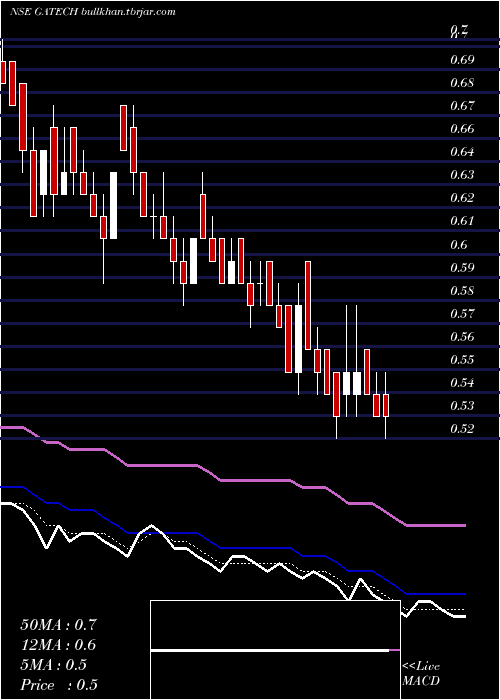Image resolution: width=500 pixels, height=700 pixels.
Task: Click the 0.62 price axis label
Action: click(x=462, y=198)
